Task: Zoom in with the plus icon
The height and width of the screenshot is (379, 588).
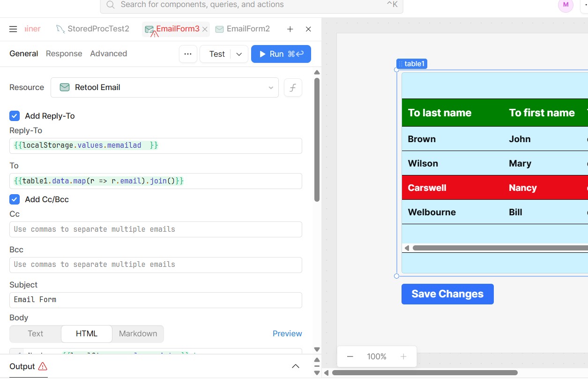Action: [403, 356]
